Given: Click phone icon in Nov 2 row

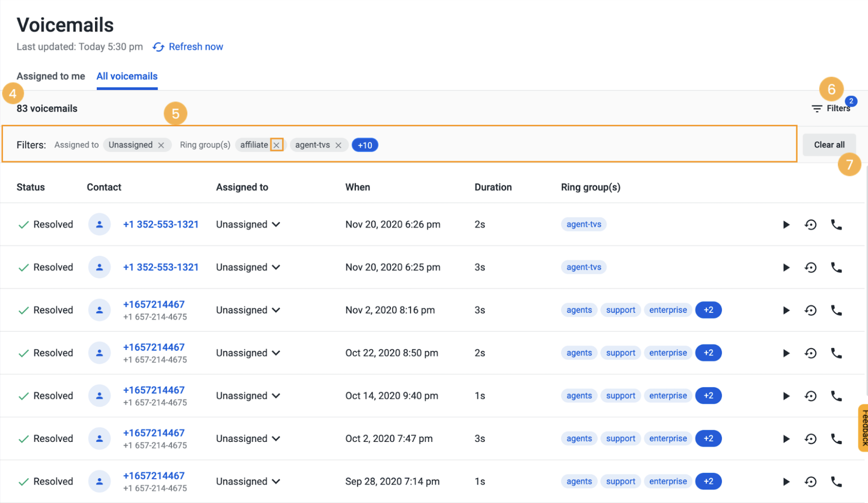Looking at the screenshot, I should tap(836, 310).
